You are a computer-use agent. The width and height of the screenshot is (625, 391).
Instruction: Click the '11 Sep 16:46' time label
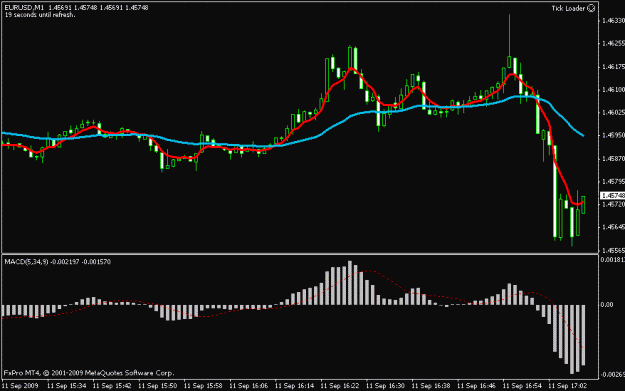coord(476,385)
